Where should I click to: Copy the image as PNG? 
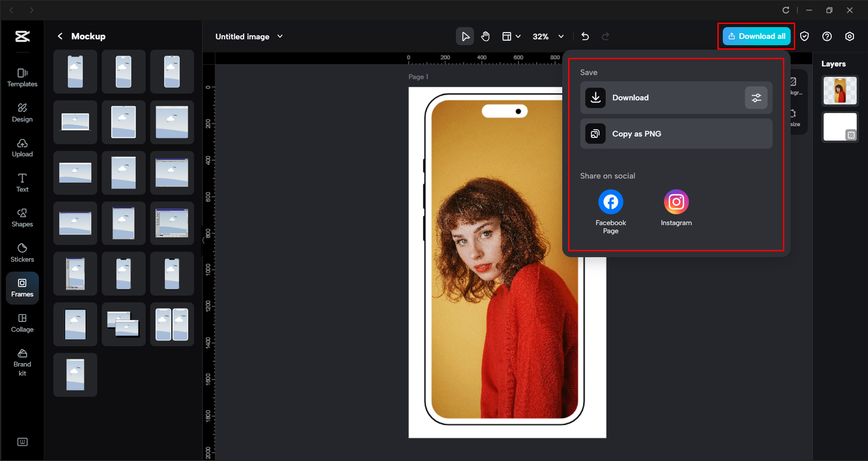pos(676,133)
